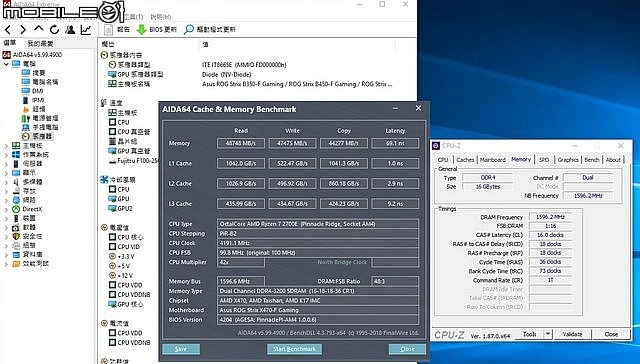Viewport: 640px width, 364px height.
Task: Collapse the Computer (電腦) tree node
Action: click(6, 64)
